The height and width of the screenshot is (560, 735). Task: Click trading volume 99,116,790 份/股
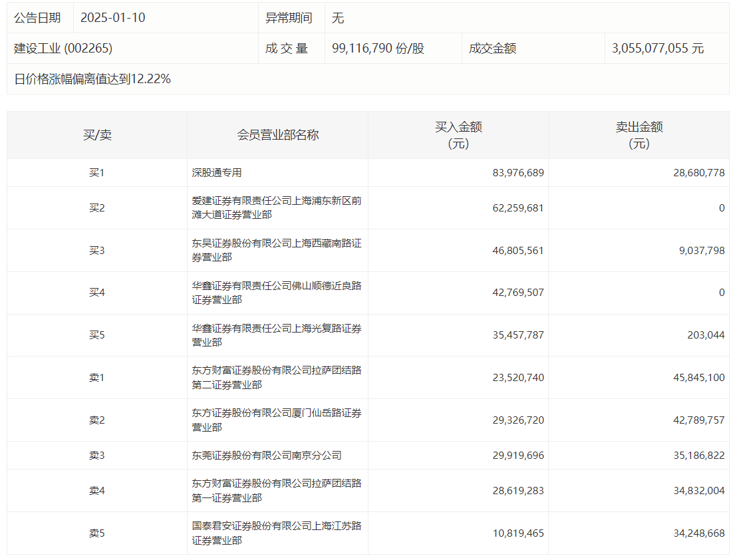[x=378, y=49]
